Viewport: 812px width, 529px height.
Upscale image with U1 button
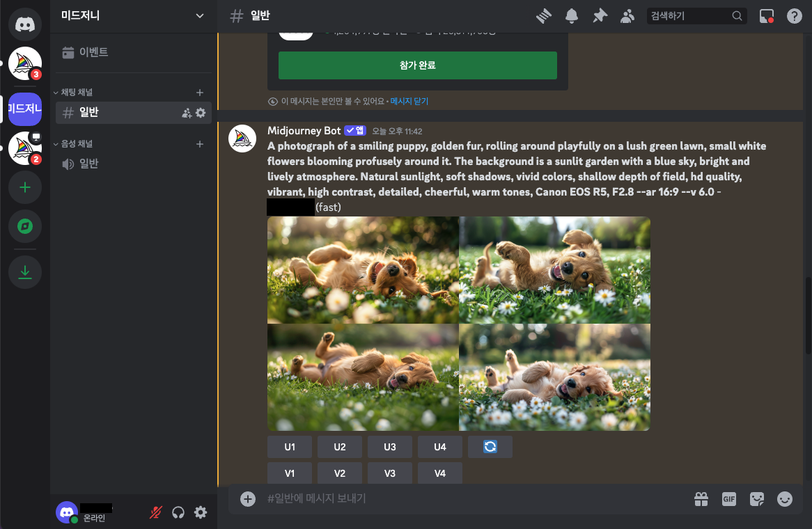point(290,447)
